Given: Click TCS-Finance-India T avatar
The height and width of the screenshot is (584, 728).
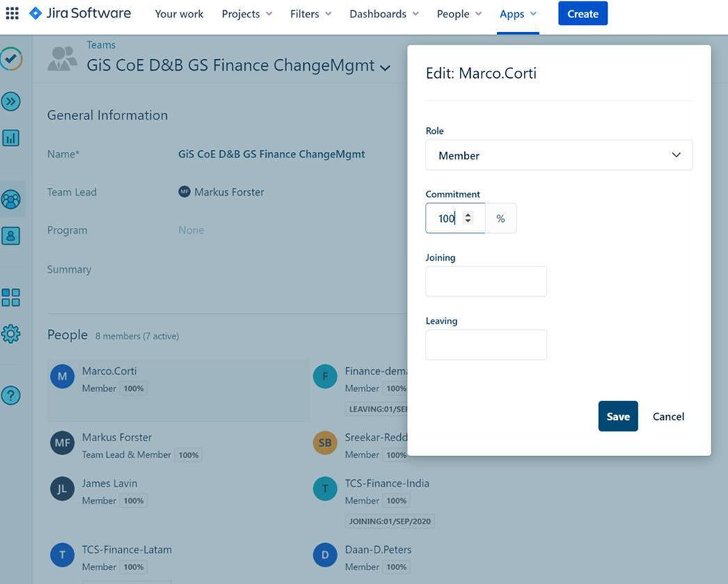Looking at the screenshot, I should (325, 489).
